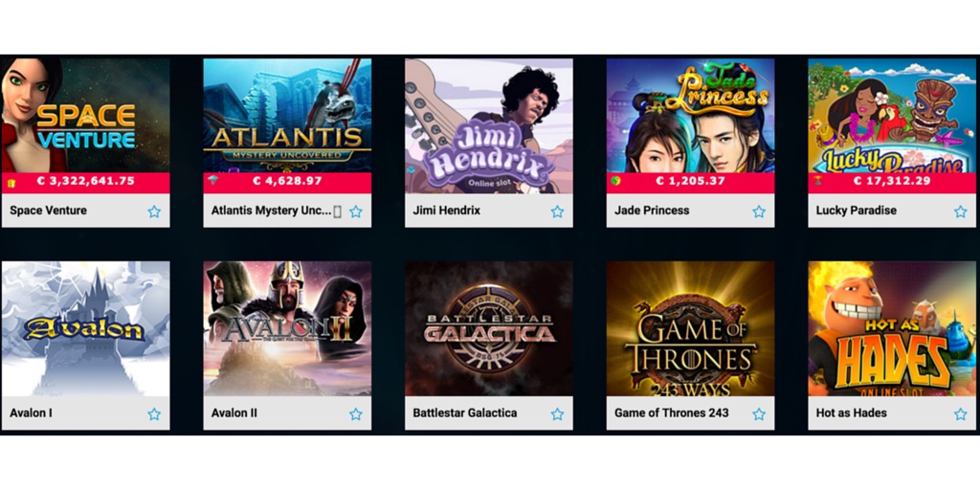Open the Space Venture game thumbnail

tap(85, 116)
